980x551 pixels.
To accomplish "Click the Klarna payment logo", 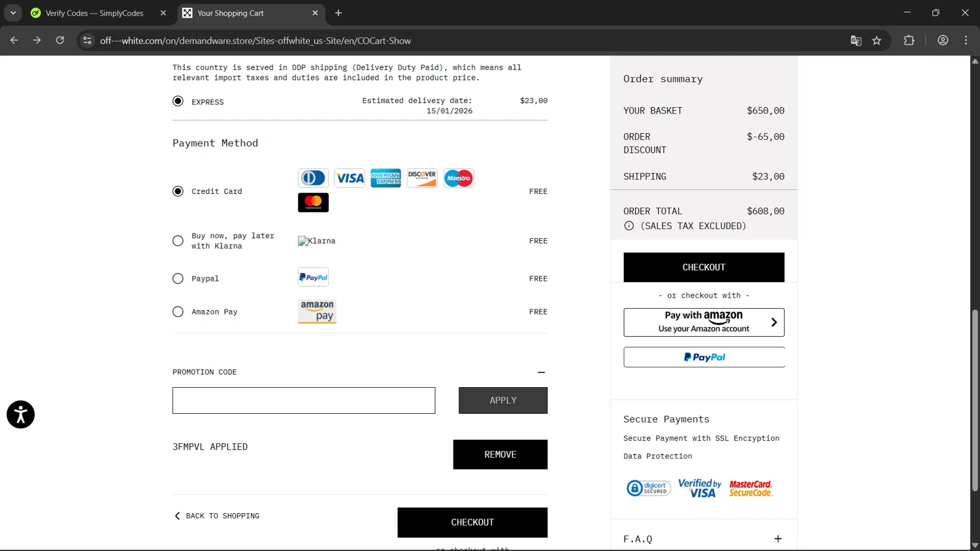I will click(x=317, y=241).
